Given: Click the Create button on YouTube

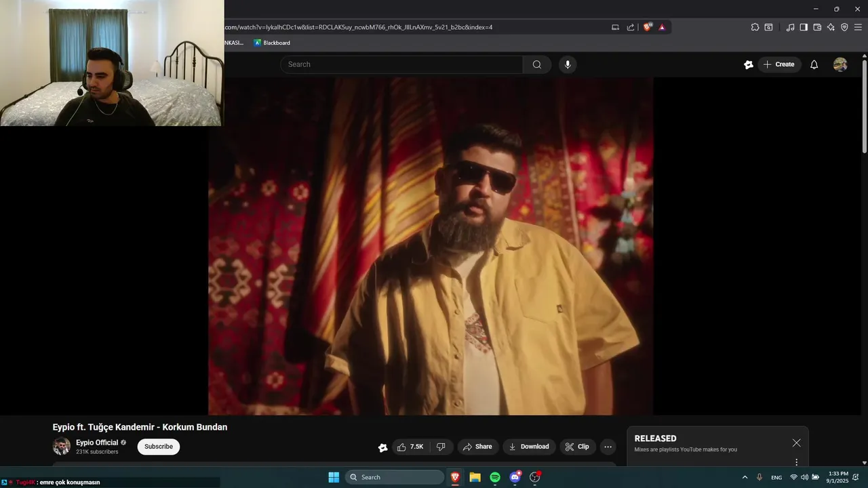Looking at the screenshot, I should pos(778,64).
